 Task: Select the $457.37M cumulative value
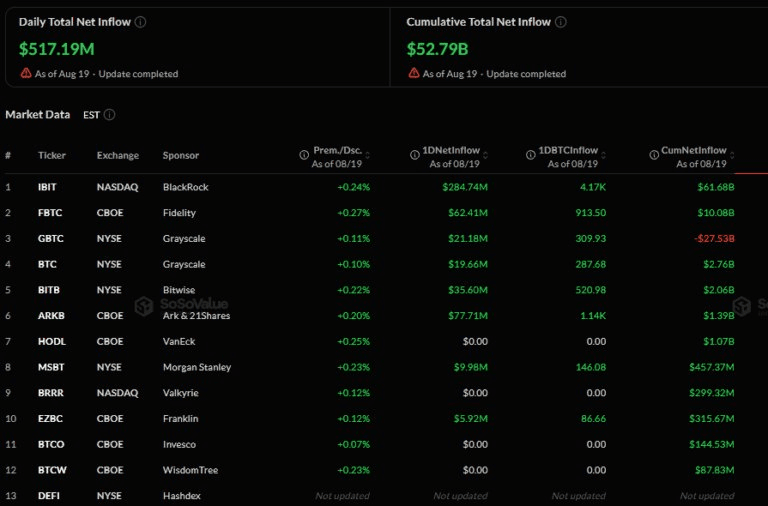click(712, 367)
